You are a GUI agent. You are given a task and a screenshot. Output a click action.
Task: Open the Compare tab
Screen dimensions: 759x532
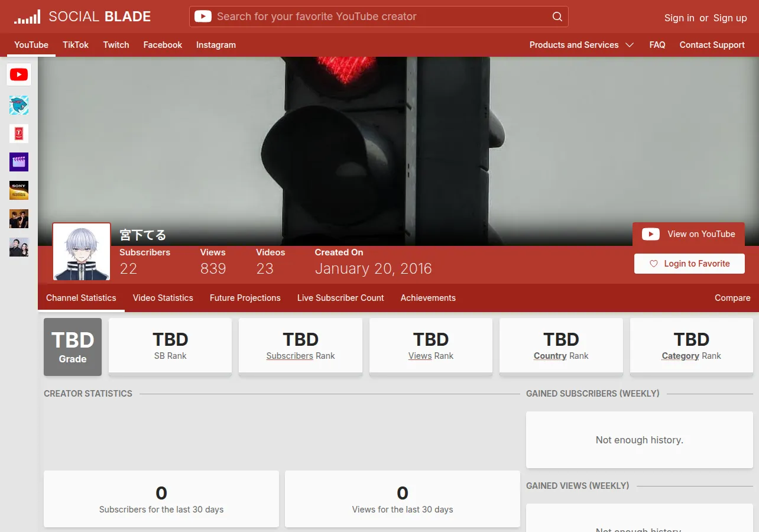[732, 298]
